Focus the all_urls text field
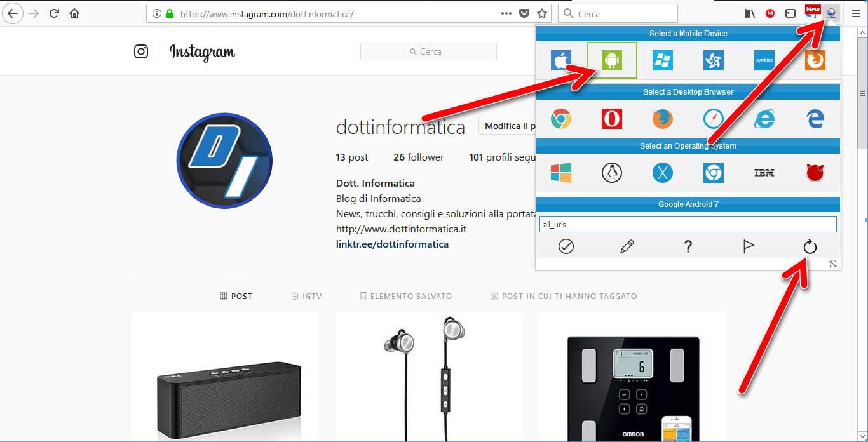This screenshot has height=442, width=868. [x=688, y=224]
